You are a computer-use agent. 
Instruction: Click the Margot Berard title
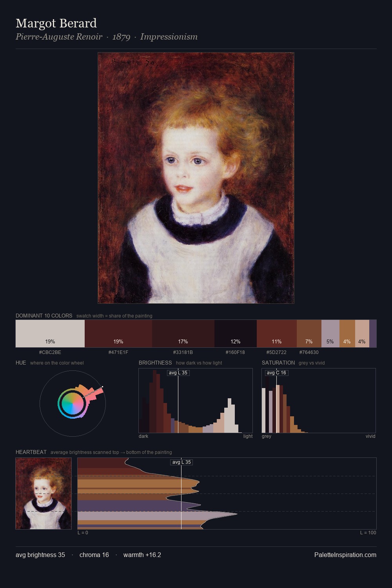click(x=56, y=23)
